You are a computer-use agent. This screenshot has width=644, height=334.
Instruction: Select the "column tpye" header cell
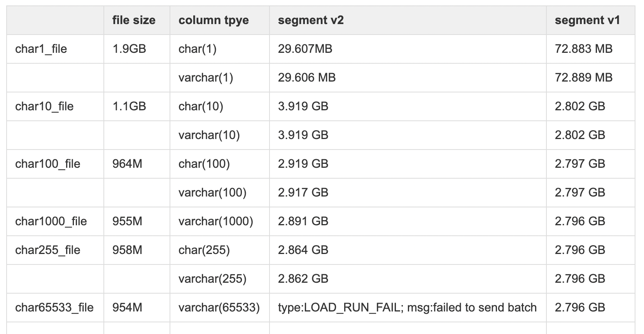coord(213,20)
